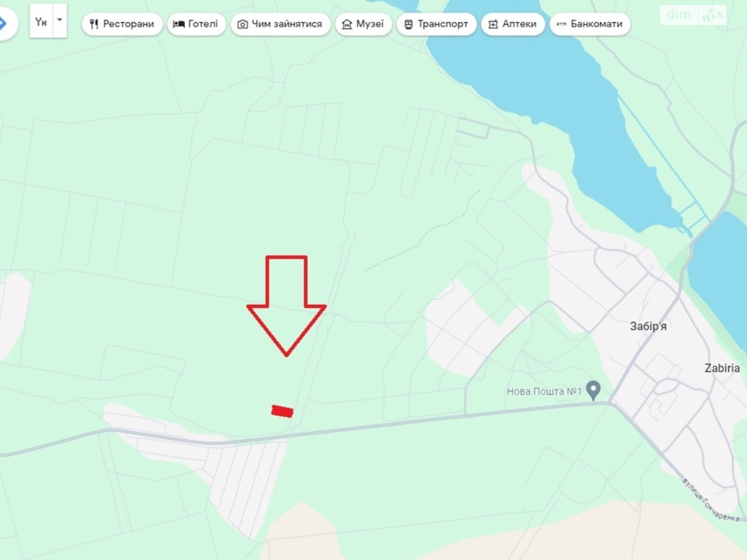
Task: Click the blue directions diamond icon
Action: [x=2, y=23]
